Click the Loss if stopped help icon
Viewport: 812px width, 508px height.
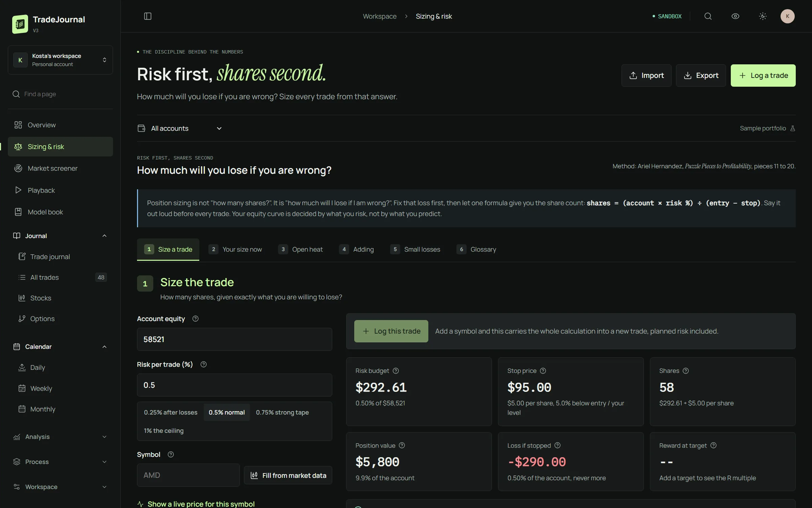[x=558, y=445]
